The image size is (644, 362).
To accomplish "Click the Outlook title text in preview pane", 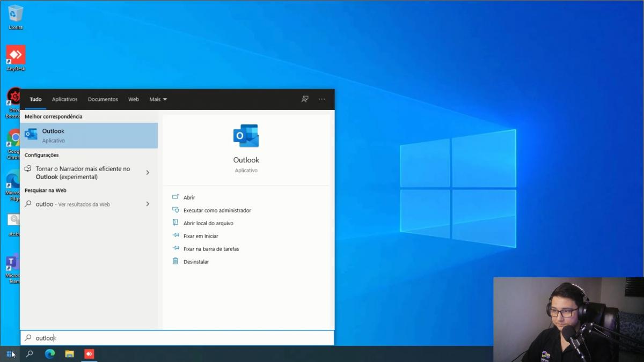I will (x=246, y=160).
